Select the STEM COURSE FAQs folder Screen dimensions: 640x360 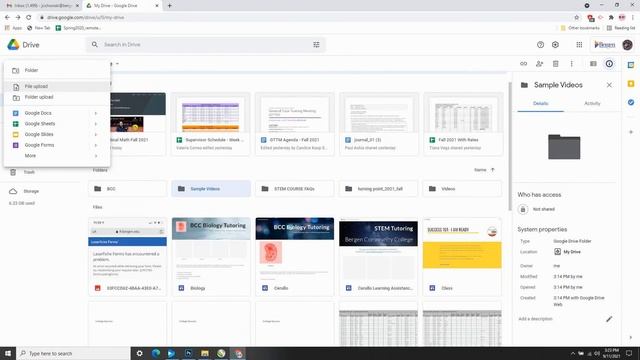coord(295,189)
